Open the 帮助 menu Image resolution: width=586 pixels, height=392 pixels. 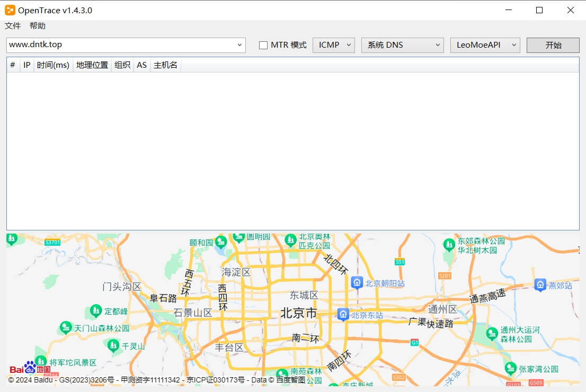click(x=38, y=26)
